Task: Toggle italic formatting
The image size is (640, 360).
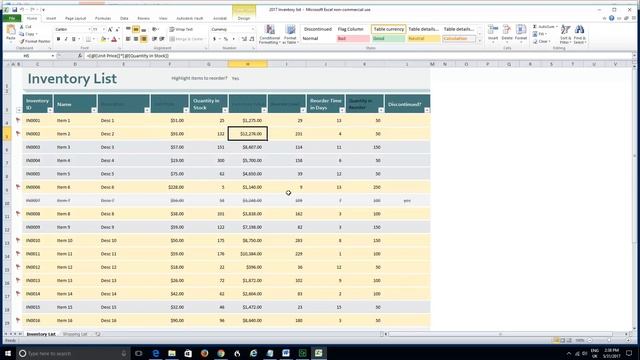Action: pyautogui.click(x=66, y=39)
